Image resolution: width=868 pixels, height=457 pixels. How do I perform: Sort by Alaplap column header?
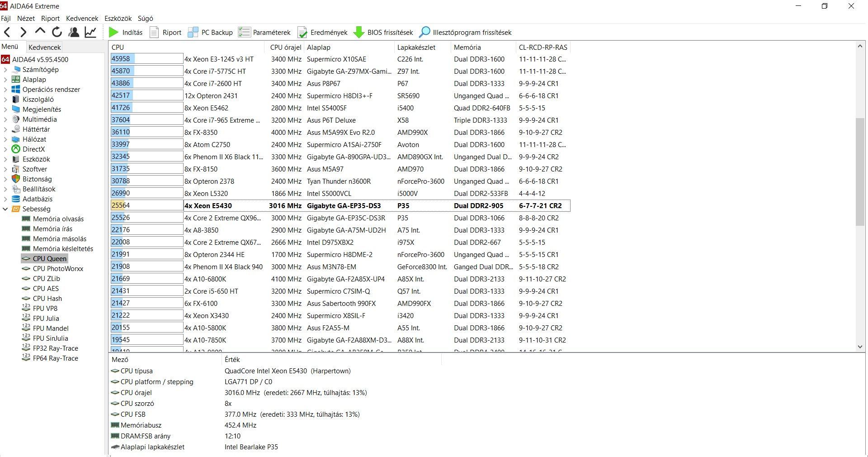point(349,47)
